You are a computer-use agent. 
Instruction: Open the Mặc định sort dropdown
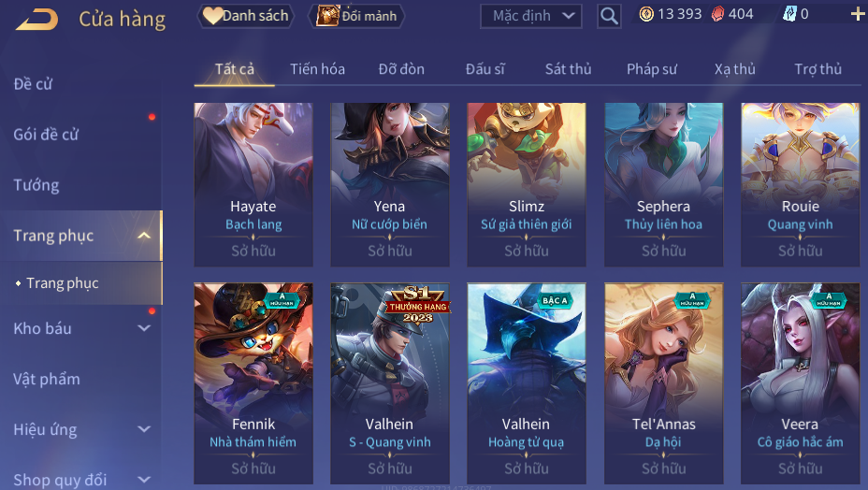click(531, 16)
